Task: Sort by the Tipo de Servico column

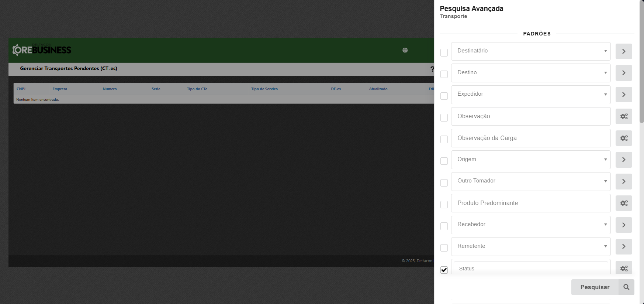Action: 264,89
